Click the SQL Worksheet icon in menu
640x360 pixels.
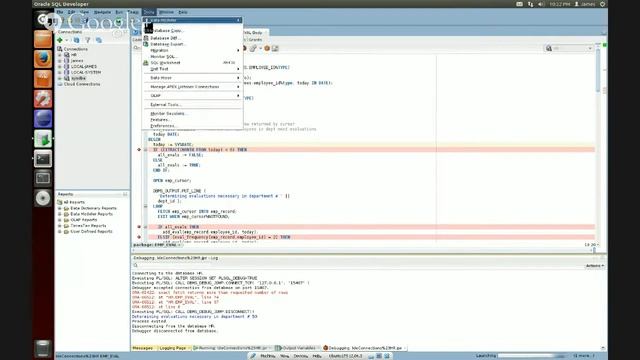[146, 63]
